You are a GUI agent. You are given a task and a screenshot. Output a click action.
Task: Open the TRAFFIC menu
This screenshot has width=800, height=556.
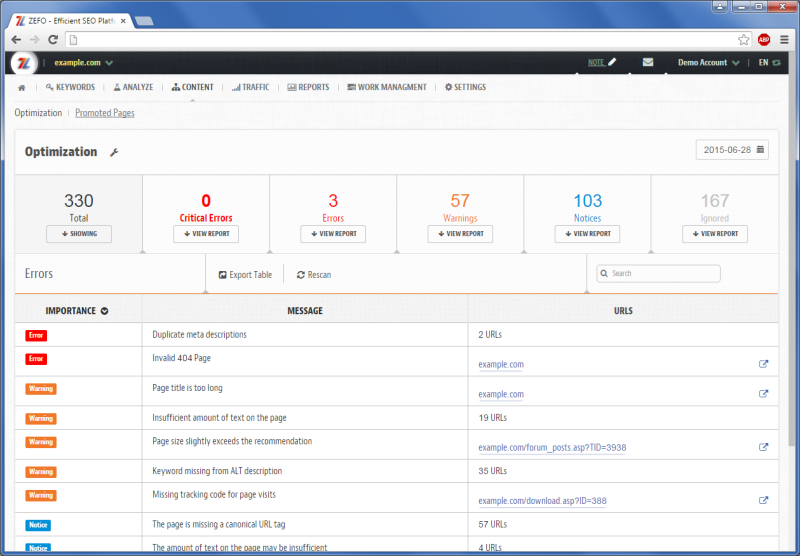[x=251, y=87]
